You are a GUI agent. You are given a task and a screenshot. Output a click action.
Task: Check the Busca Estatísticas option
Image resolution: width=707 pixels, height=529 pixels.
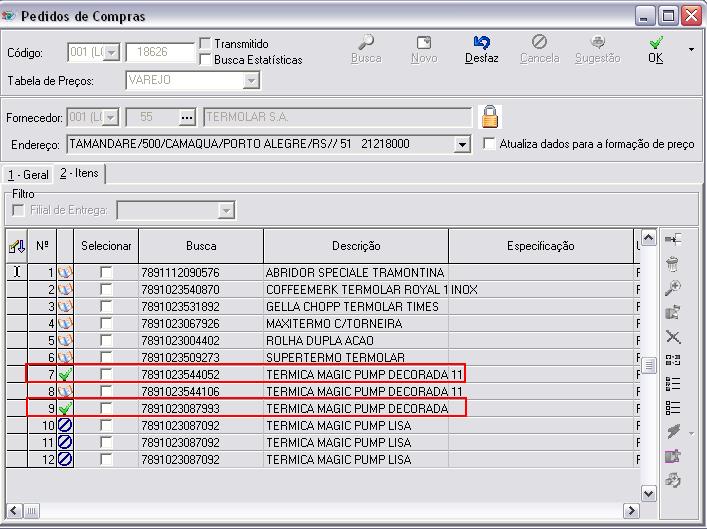coord(205,59)
